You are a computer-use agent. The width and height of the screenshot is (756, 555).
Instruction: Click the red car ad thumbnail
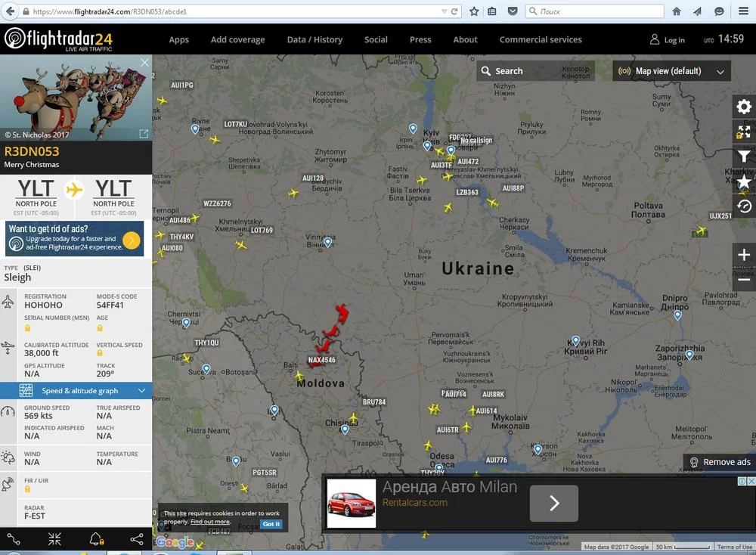point(352,503)
